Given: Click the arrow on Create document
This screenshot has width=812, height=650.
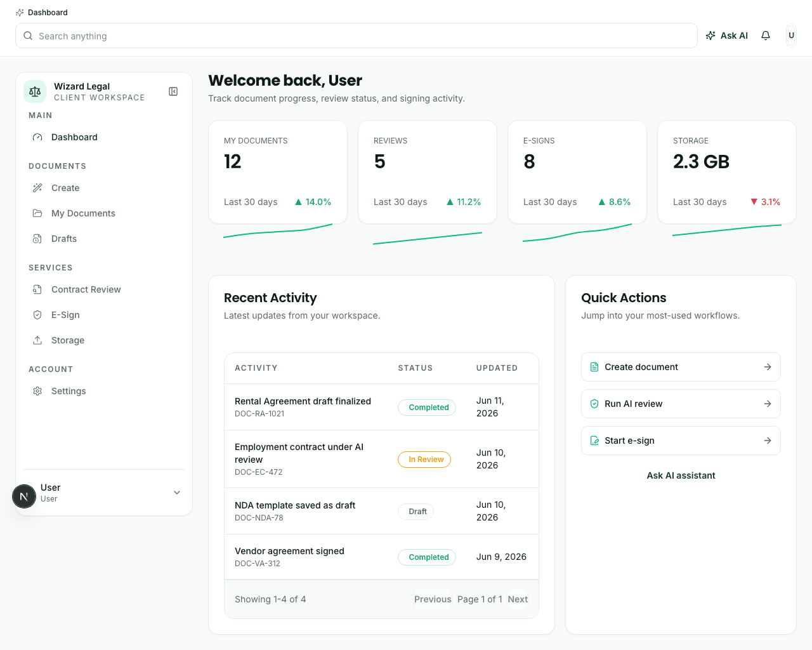Looking at the screenshot, I should pos(768,367).
